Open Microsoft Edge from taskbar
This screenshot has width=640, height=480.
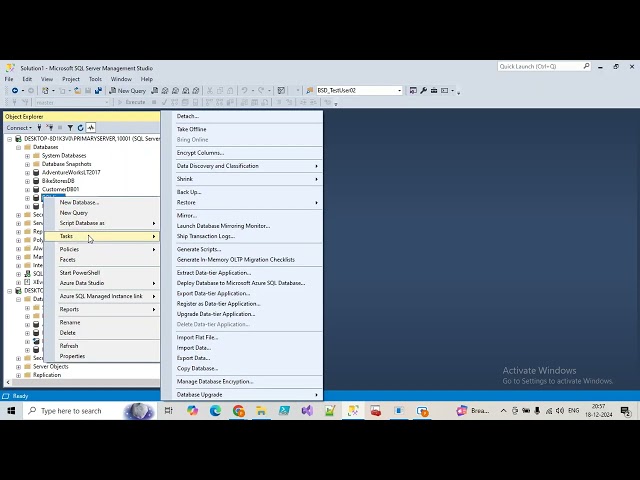(216, 411)
